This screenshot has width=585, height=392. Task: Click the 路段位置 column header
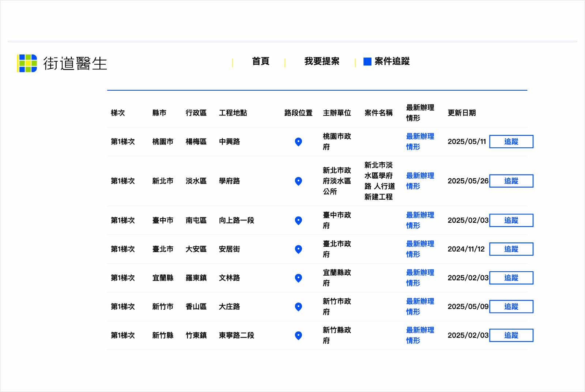(298, 113)
